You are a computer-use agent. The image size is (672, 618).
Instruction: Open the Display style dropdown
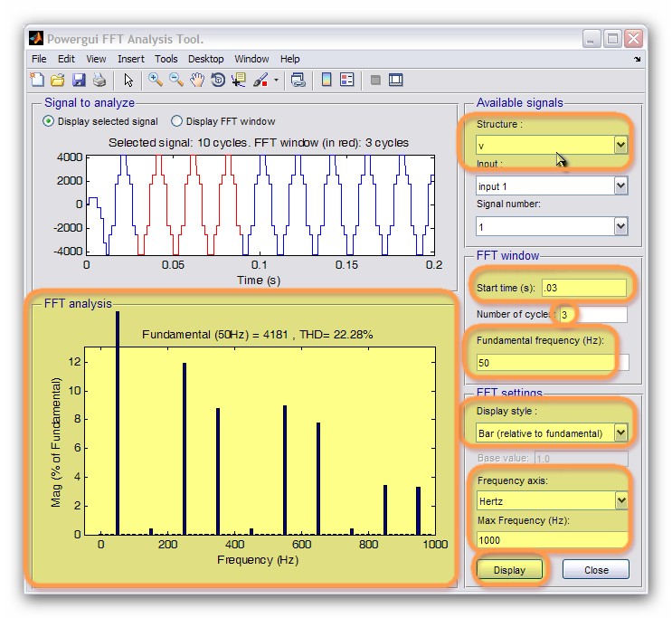coord(620,433)
